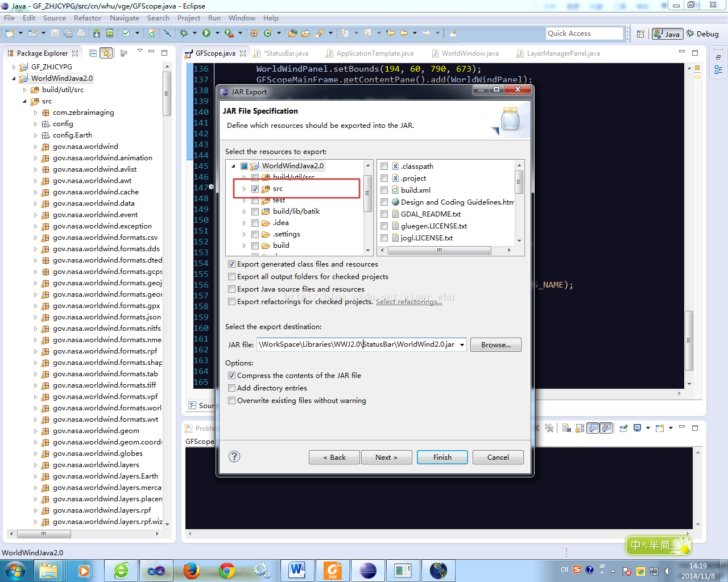The width and height of the screenshot is (728, 582).
Task: Switch to the StatusBar.java editor tab
Action: tap(281, 53)
